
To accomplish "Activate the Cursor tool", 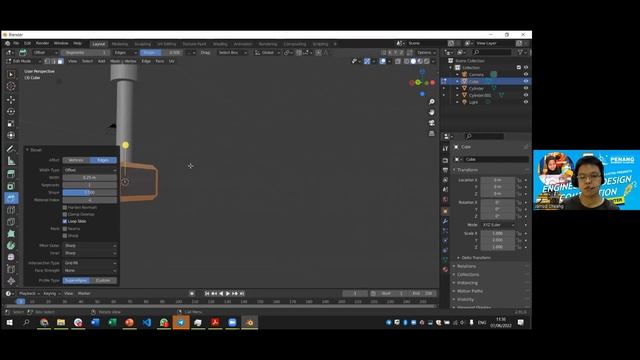I will point(11,86).
